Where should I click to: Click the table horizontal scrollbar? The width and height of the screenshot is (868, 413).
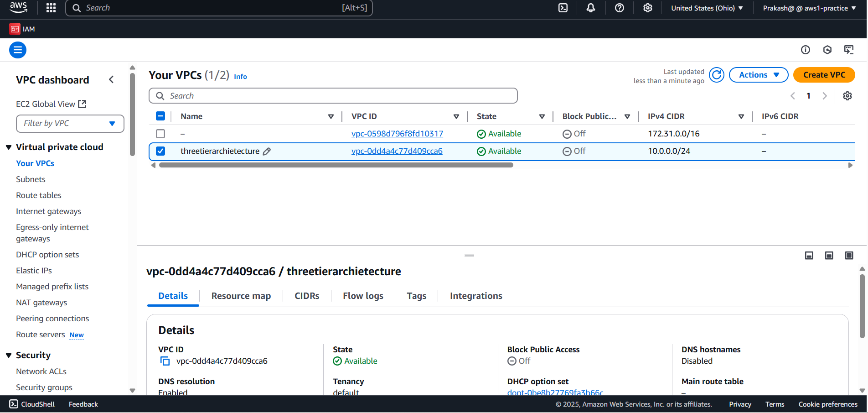pyautogui.click(x=336, y=165)
